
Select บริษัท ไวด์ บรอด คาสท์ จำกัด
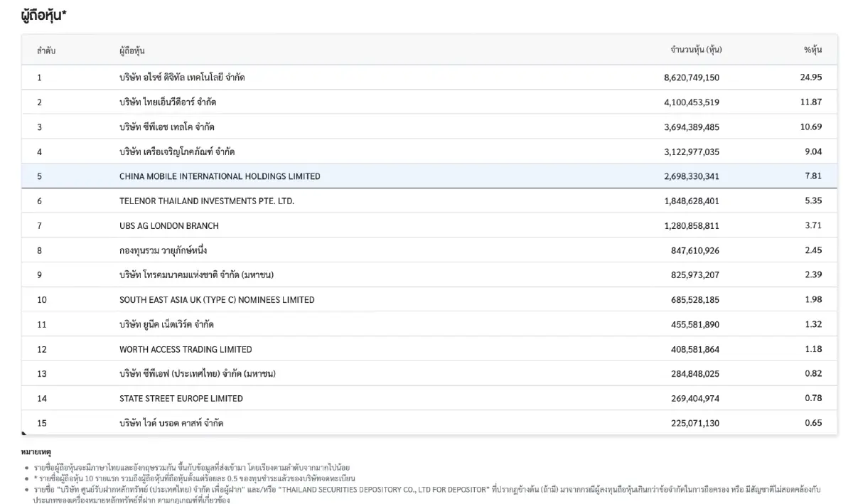(171, 424)
